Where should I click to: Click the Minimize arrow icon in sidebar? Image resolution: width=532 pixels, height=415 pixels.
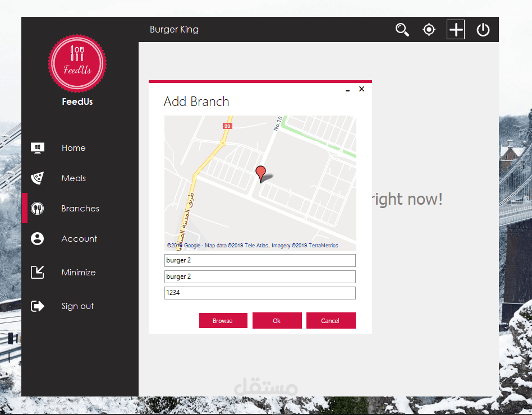pyautogui.click(x=38, y=272)
